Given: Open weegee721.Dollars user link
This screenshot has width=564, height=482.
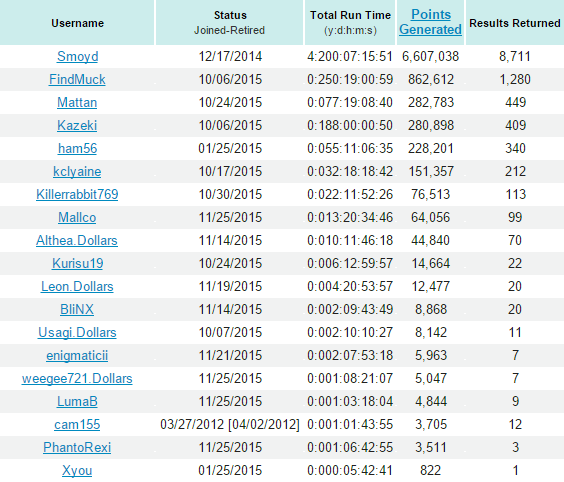Looking at the screenshot, I should 77,379.
